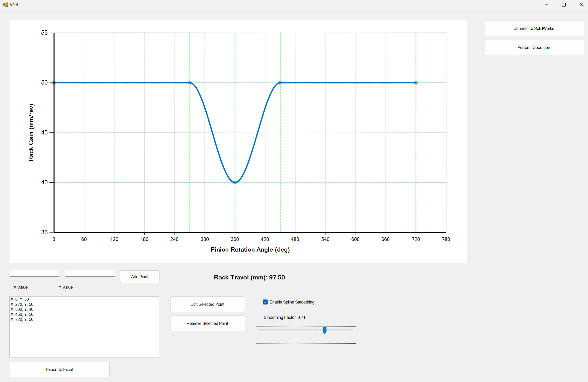Click the red control point at 720 degrees
This screenshot has height=382, width=588.
pyautogui.click(x=416, y=83)
